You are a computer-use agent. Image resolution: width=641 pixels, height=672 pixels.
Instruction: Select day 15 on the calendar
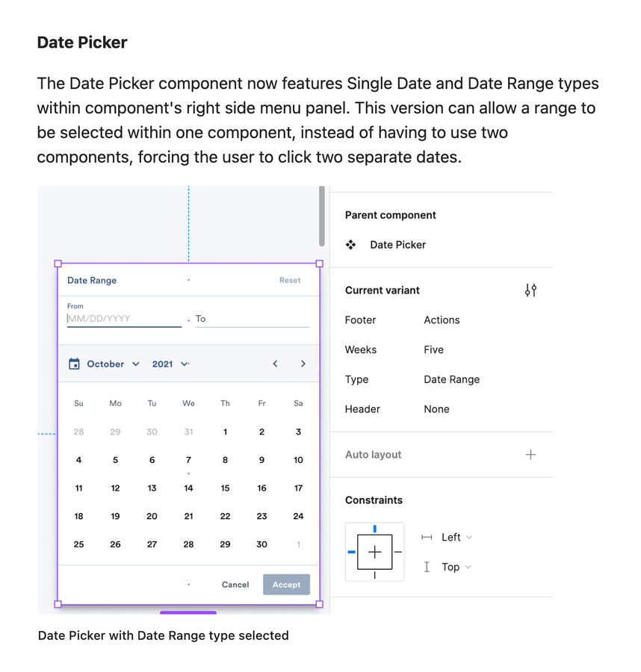tap(225, 488)
